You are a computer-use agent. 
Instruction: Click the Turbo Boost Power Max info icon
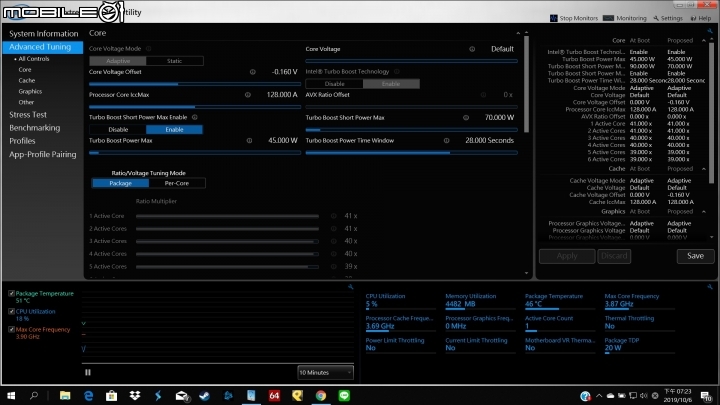[249, 141]
